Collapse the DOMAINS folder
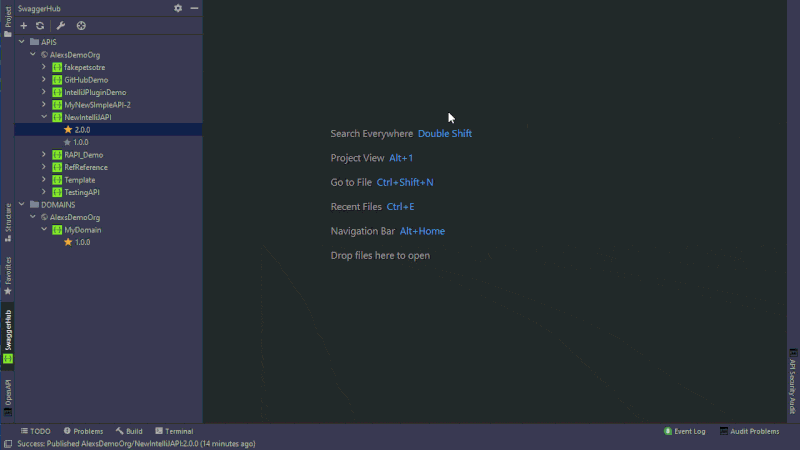Image resolution: width=800 pixels, height=450 pixels. pos(21,204)
